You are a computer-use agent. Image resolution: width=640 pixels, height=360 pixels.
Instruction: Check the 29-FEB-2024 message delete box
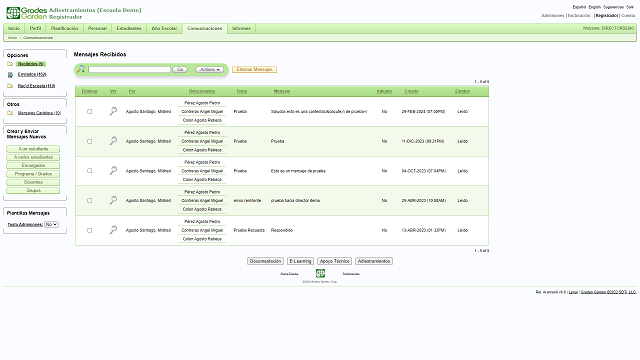point(89,111)
